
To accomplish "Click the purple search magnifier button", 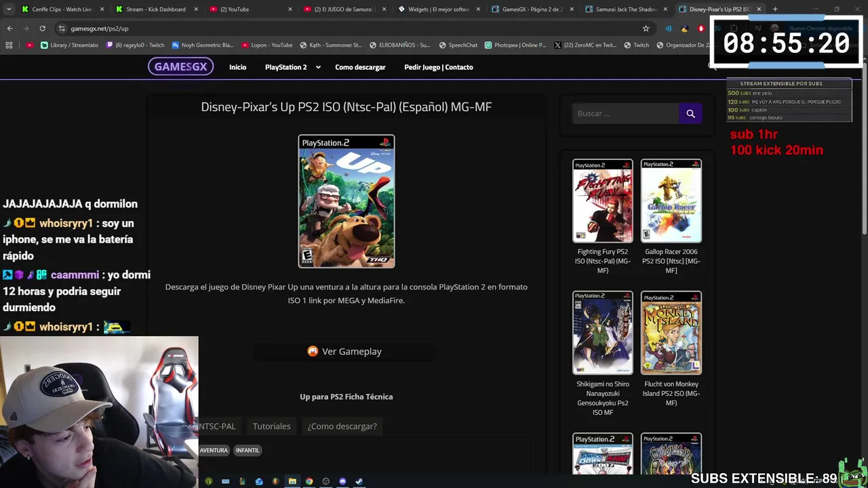I will (690, 113).
